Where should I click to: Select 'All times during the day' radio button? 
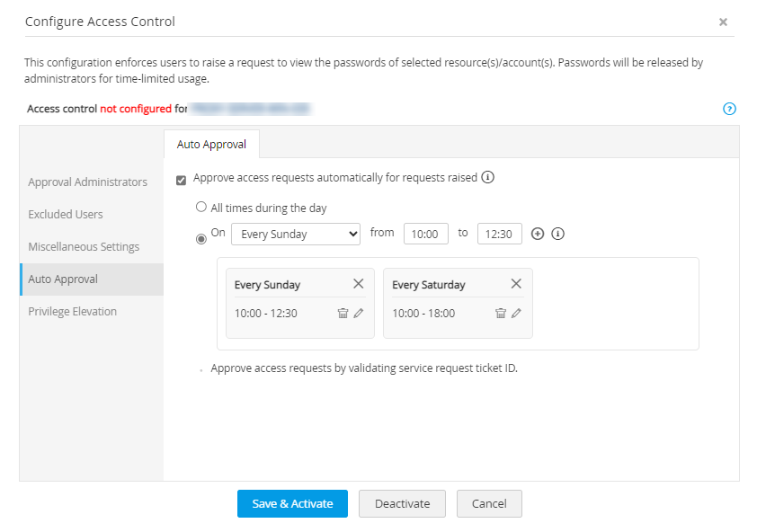[x=201, y=208]
